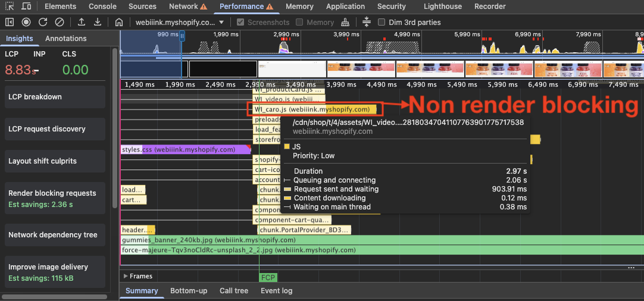Click the upload profile icon
Viewport: 644px width, 301px height.
coord(82,22)
